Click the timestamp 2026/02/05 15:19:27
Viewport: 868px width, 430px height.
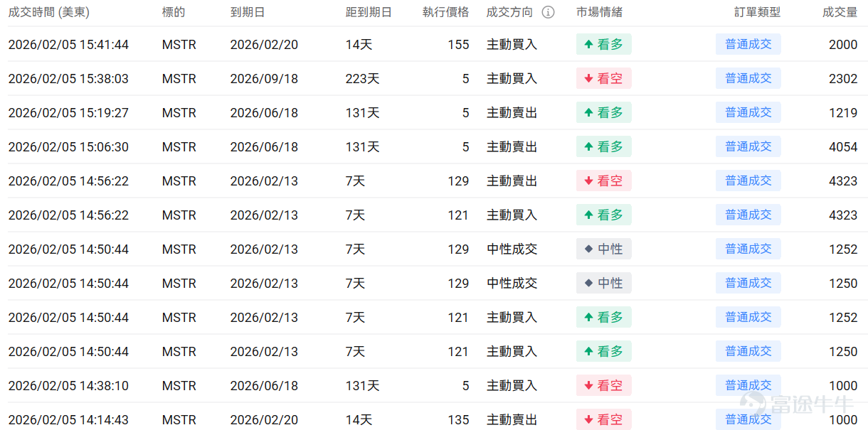coord(68,113)
